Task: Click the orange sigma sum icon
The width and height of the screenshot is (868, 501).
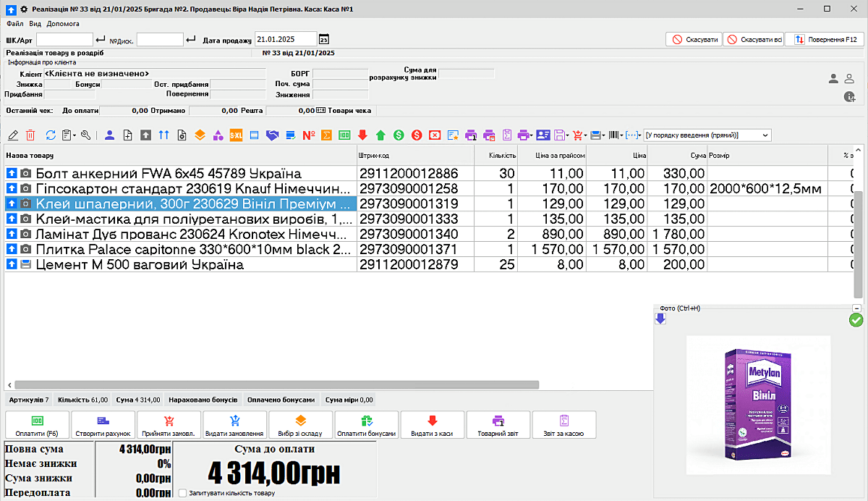Action: pyautogui.click(x=327, y=135)
